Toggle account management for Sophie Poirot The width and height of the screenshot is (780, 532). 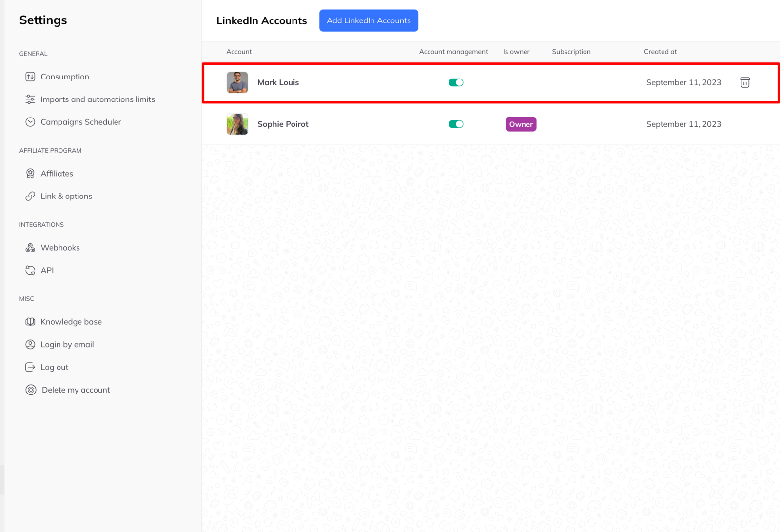click(456, 124)
